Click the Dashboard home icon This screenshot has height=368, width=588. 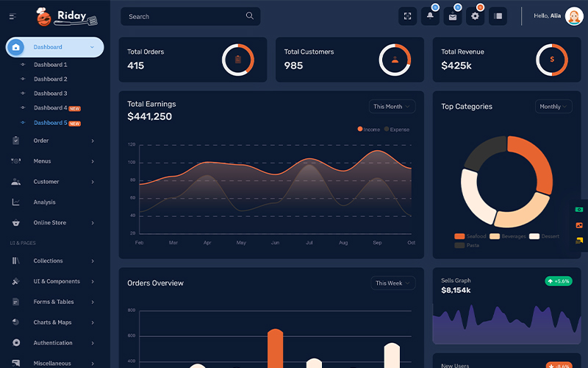[15, 47]
